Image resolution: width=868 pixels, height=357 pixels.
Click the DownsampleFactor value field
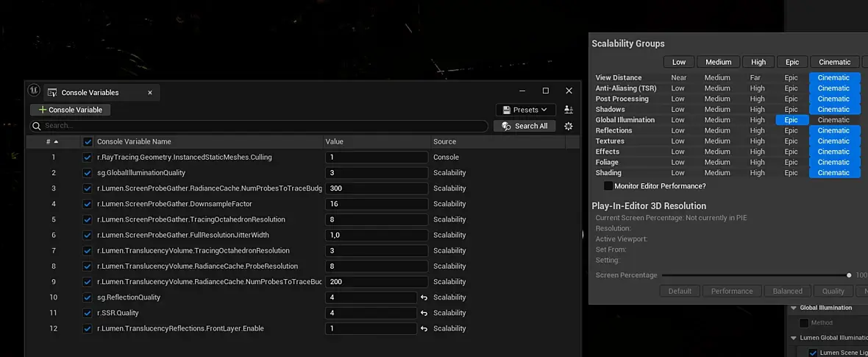[x=377, y=204]
